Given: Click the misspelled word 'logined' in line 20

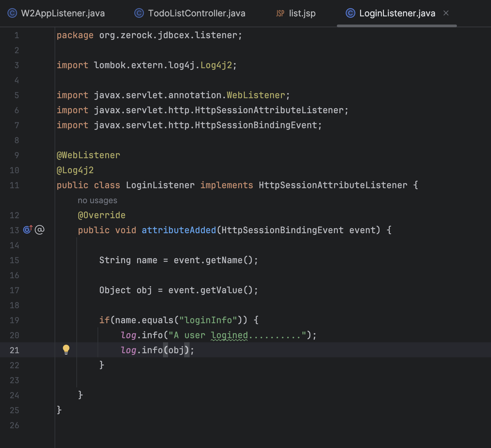Looking at the screenshot, I should click(229, 335).
